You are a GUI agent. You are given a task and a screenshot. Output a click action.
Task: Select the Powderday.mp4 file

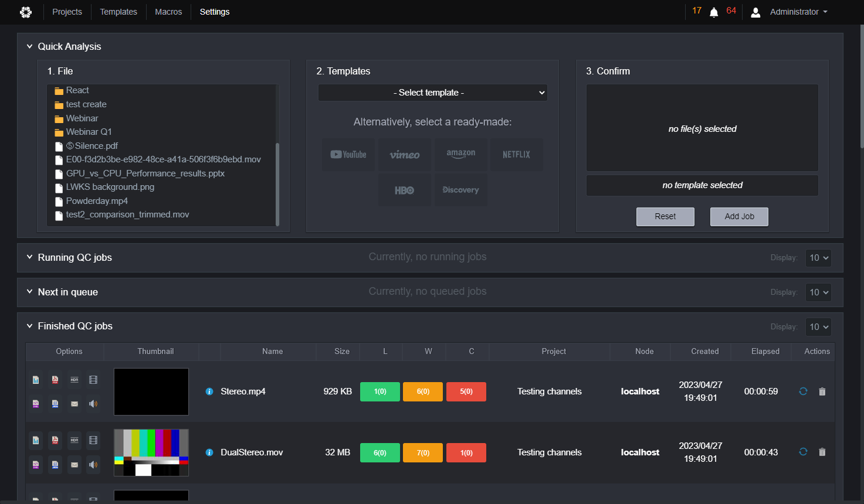click(97, 201)
